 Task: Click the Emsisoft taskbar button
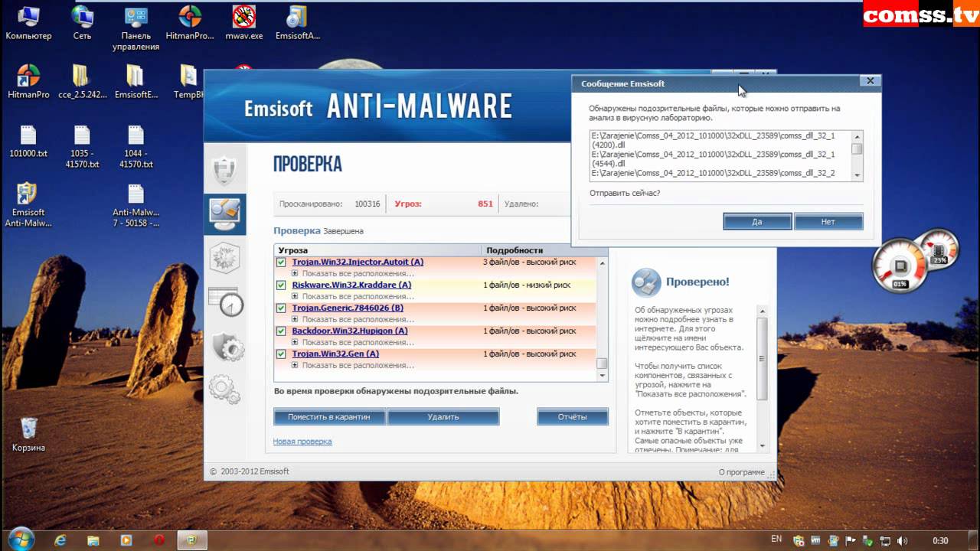click(x=192, y=540)
